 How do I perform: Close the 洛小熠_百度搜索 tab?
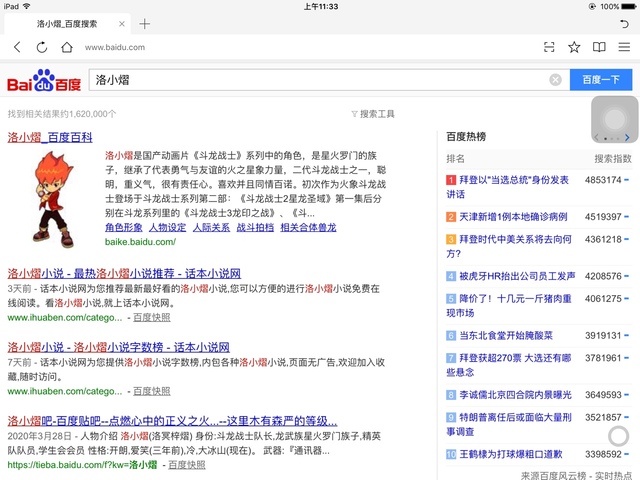coord(122,23)
